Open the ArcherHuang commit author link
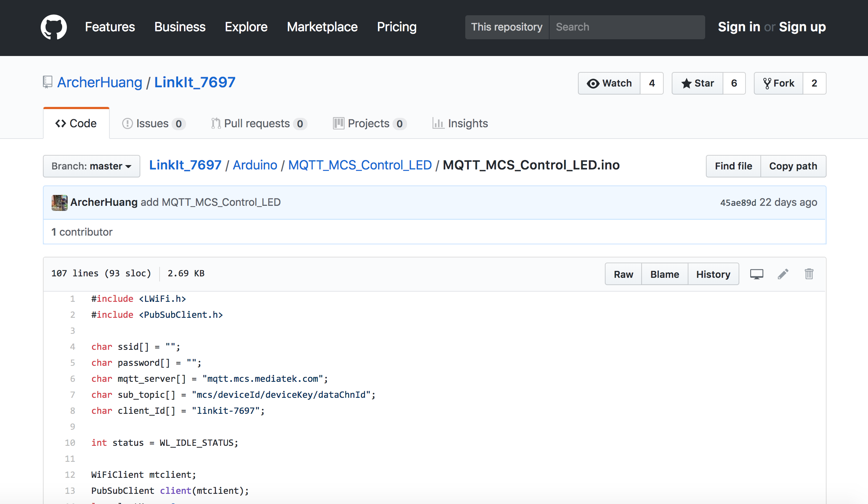This screenshot has width=868, height=504. coord(104,203)
